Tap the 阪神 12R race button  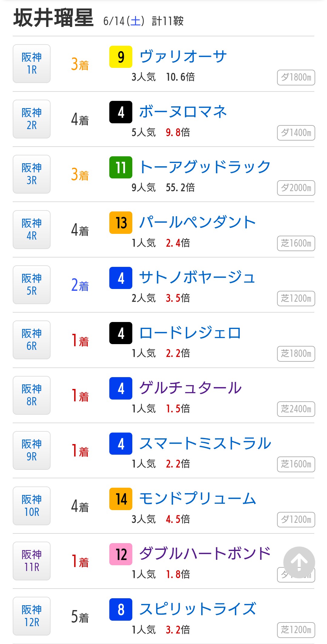[31, 616]
